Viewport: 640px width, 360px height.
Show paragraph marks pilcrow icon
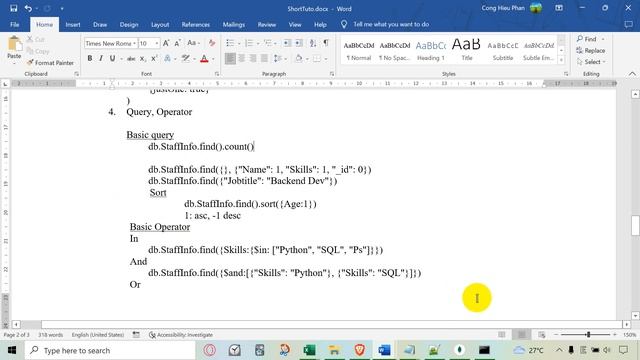326,43
